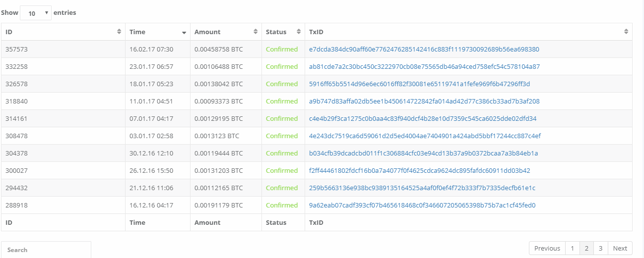The width and height of the screenshot is (644, 258).
Task: Select page 2 in pagination
Action: coord(586,248)
